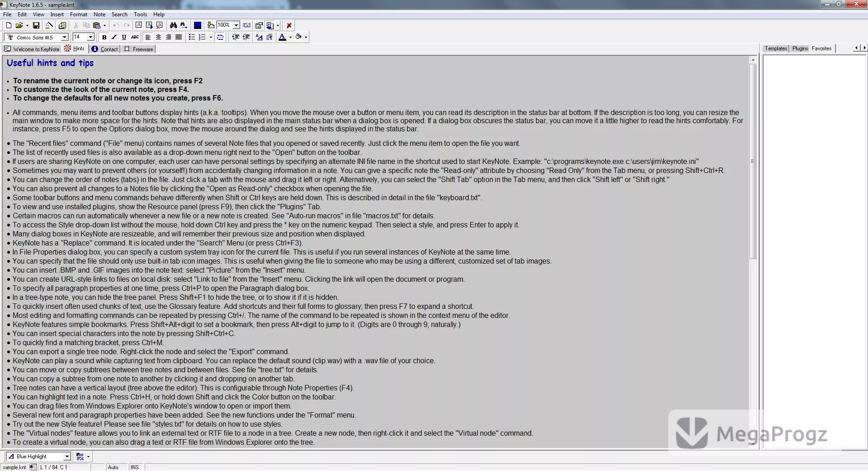The image size is (868, 471).
Task: Open the File menu
Action: pyautogui.click(x=7, y=14)
